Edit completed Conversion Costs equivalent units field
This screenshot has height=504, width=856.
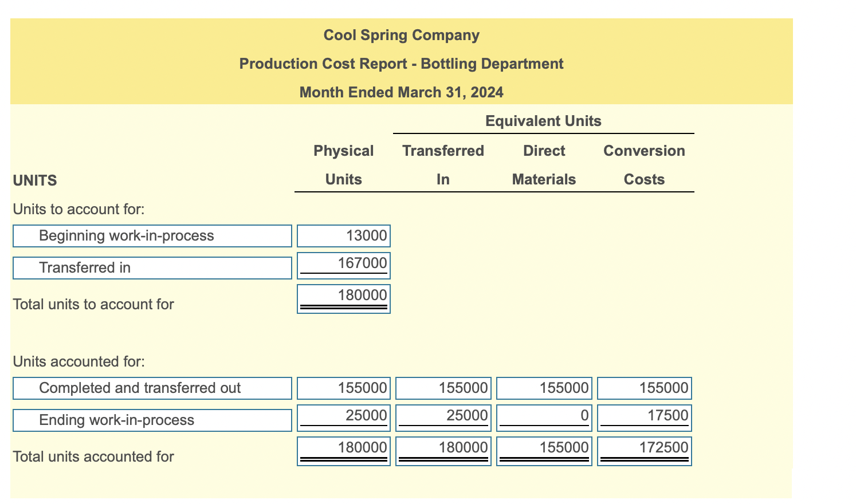645,388
